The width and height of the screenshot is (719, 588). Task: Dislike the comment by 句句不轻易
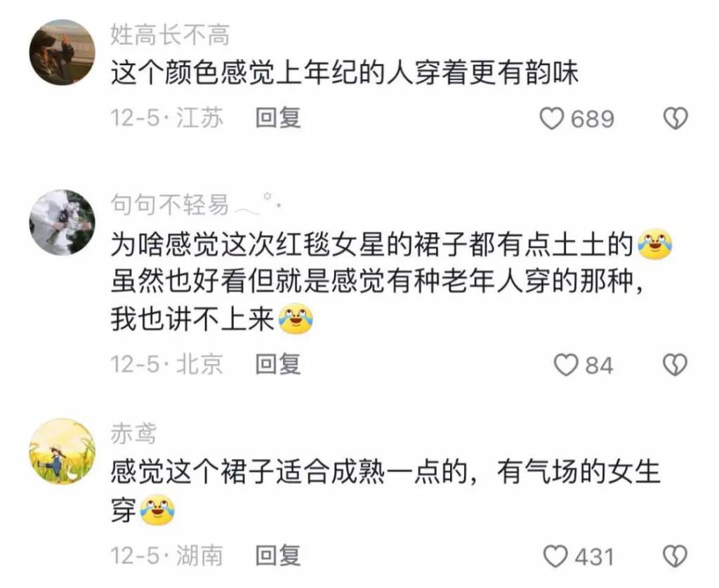point(675,366)
